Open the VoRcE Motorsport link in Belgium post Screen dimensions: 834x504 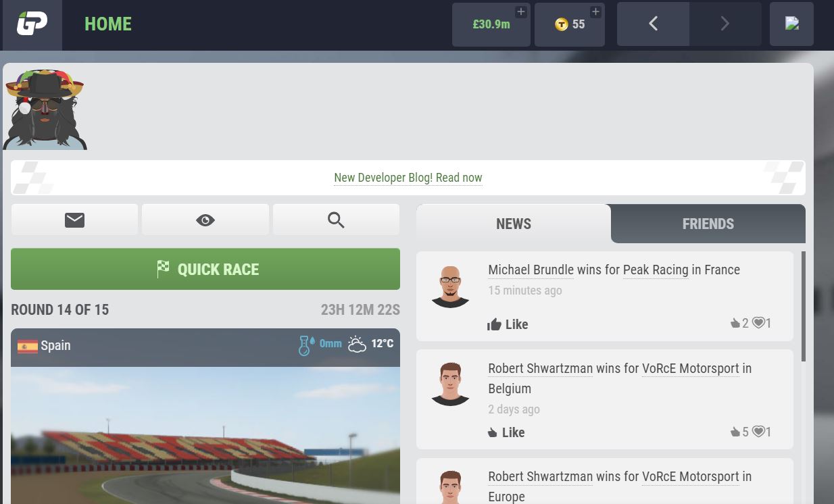pyautogui.click(x=691, y=368)
